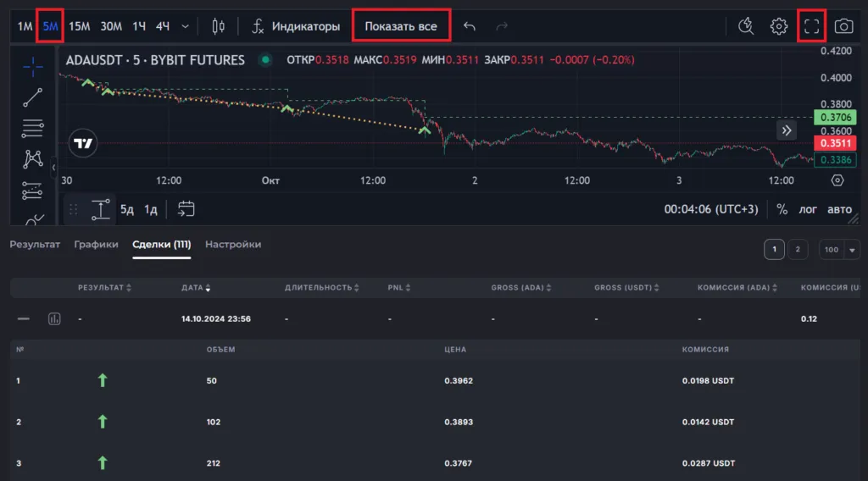This screenshot has width=868, height=481.
Task: Expand the additional timeframes chevron
Action: tap(186, 26)
